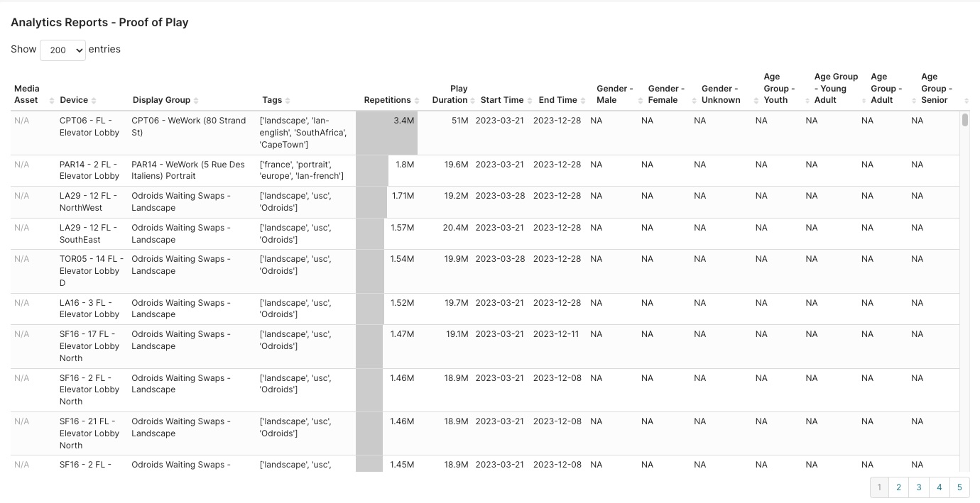Click the table's vertical scrollbar thumb
980x503 pixels.
(x=965, y=120)
